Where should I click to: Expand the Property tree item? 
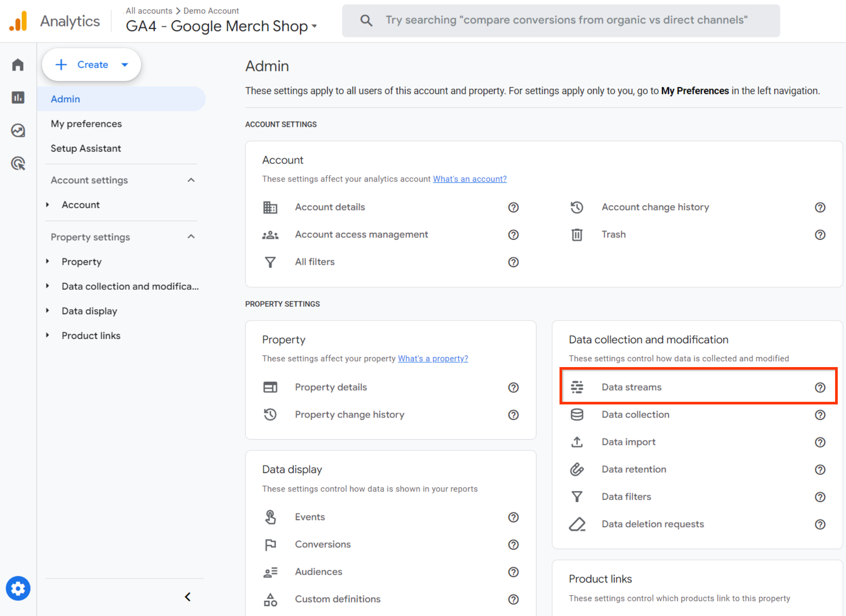point(47,262)
